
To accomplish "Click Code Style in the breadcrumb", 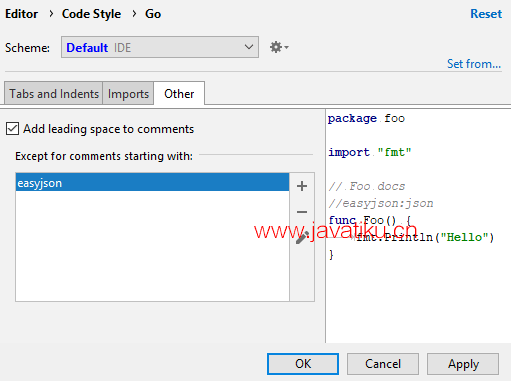I will (x=91, y=14).
